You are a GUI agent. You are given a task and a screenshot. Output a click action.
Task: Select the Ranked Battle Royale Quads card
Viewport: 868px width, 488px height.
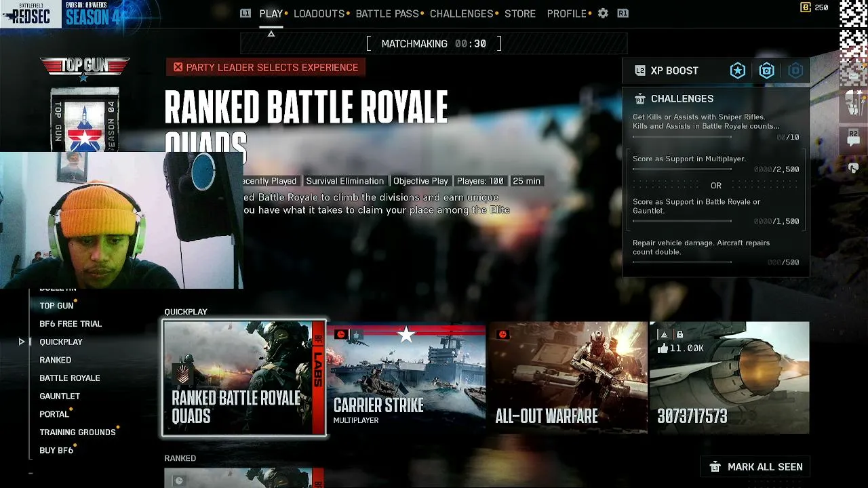tap(244, 378)
